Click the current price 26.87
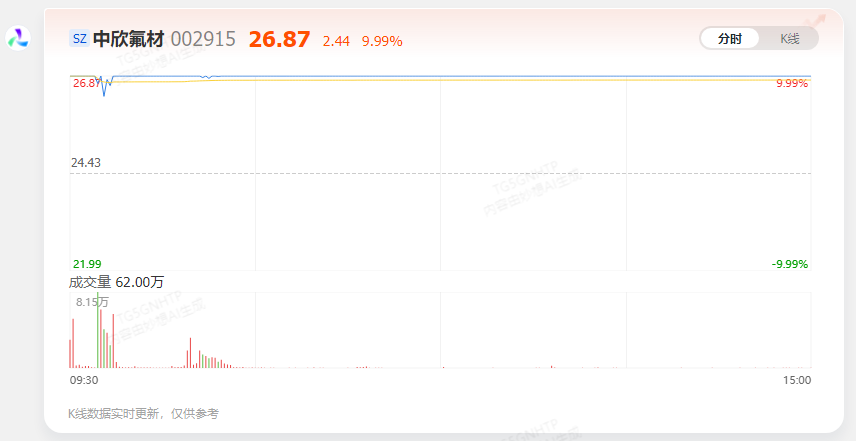This screenshot has height=441, width=856. pos(280,39)
